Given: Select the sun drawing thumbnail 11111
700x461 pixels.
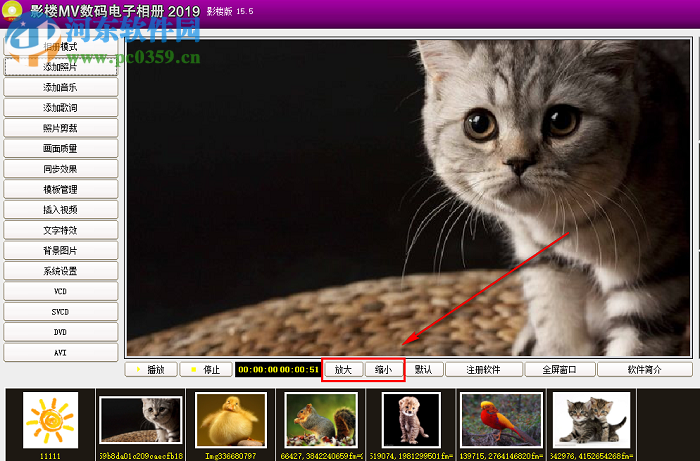Looking at the screenshot, I should (x=50, y=420).
